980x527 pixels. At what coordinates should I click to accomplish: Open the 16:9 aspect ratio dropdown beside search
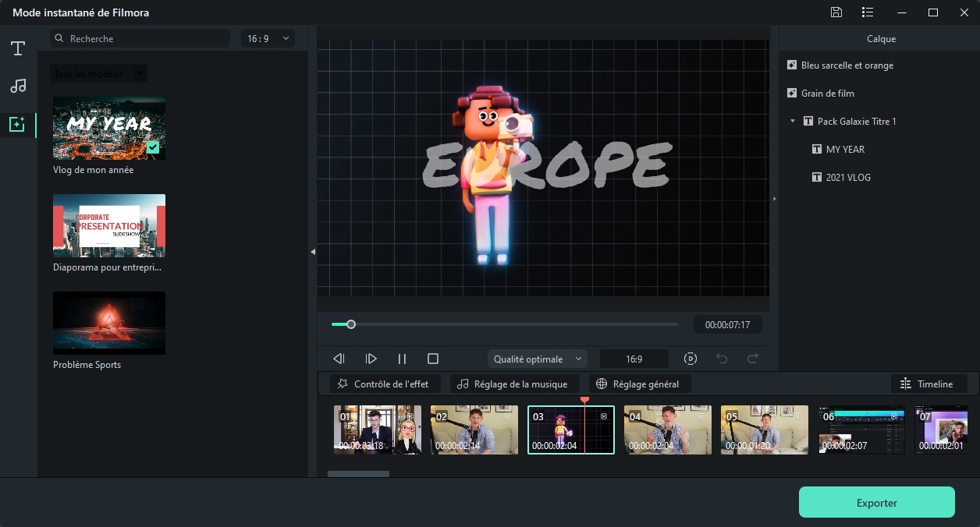[268, 38]
